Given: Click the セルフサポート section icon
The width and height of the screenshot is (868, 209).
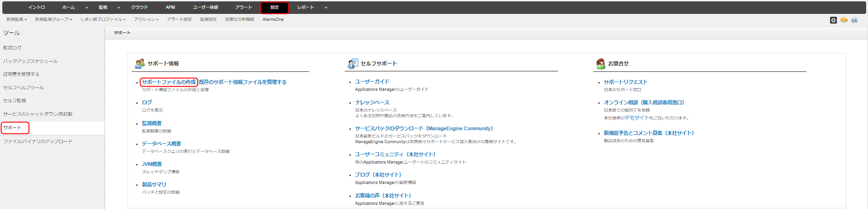Looking at the screenshot, I should click(x=353, y=63).
